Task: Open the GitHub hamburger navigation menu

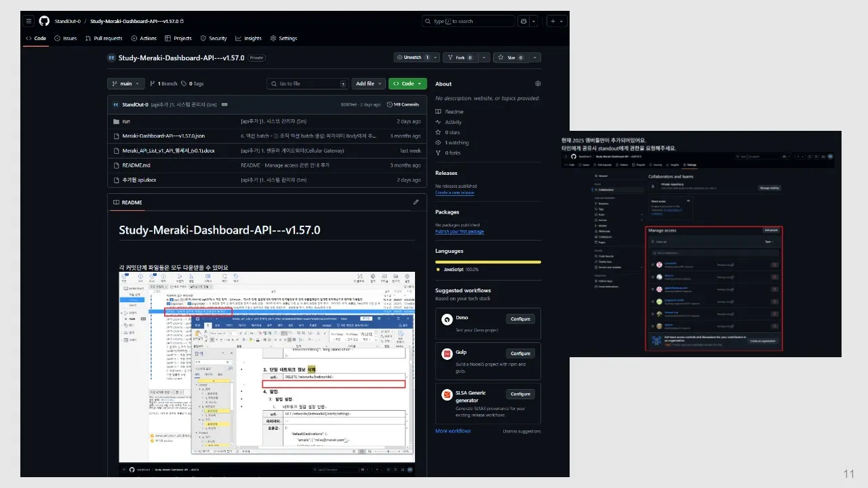Action: click(28, 21)
